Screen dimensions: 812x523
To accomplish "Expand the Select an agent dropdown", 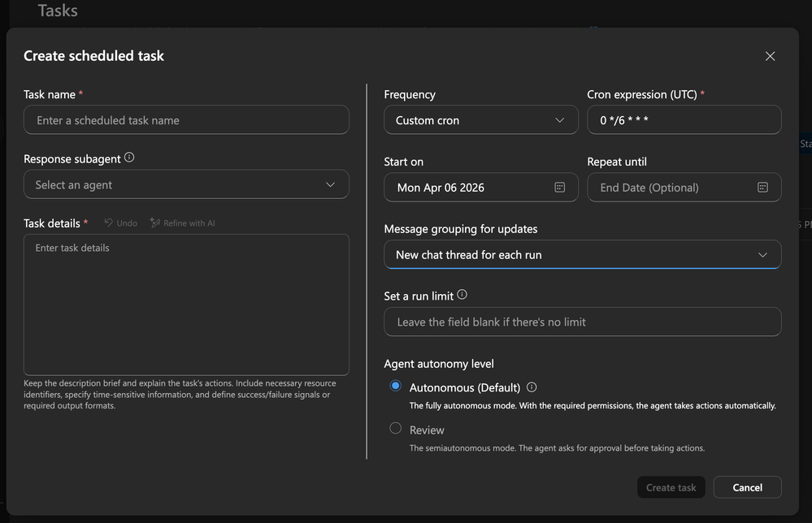I will 186,185.
